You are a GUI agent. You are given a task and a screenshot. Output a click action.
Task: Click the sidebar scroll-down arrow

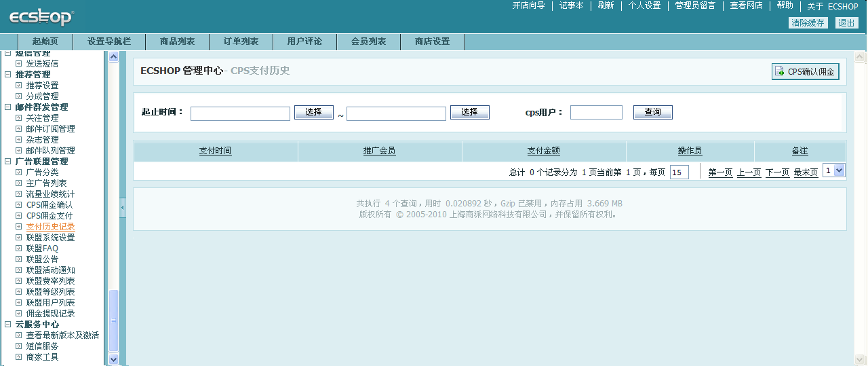113,359
